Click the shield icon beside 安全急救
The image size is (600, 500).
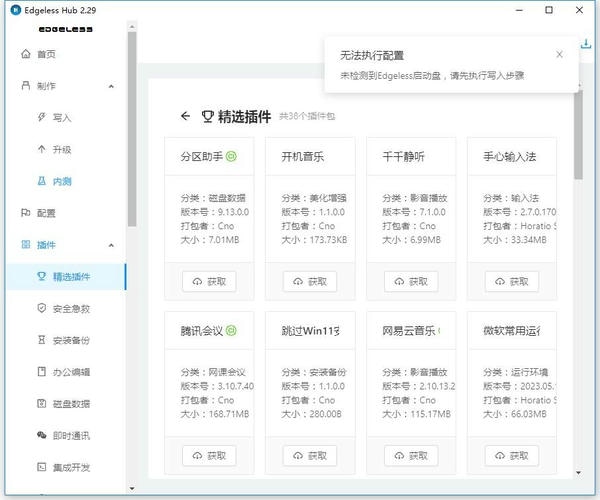pos(41,308)
